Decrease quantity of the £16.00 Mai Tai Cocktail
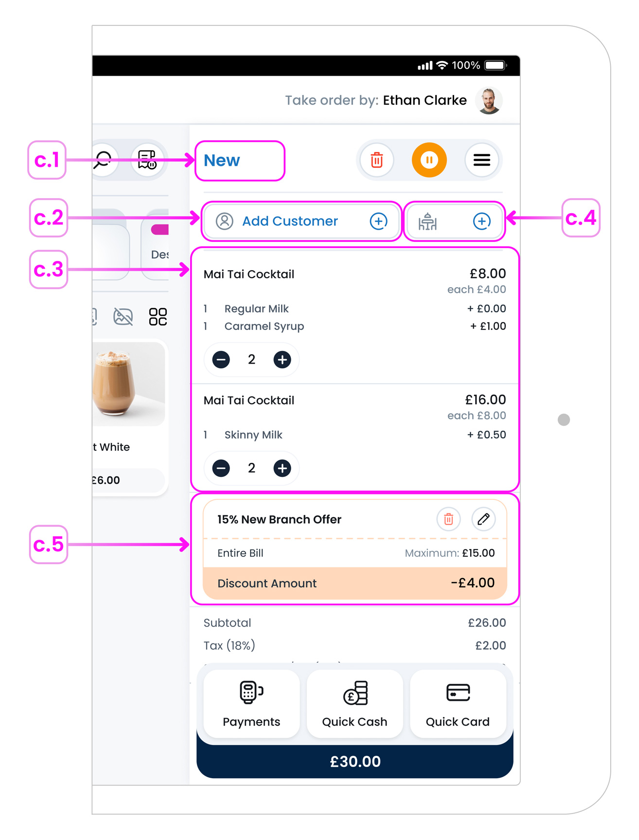Image resolution: width=639 pixels, height=840 pixels. click(x=221, y=468)
